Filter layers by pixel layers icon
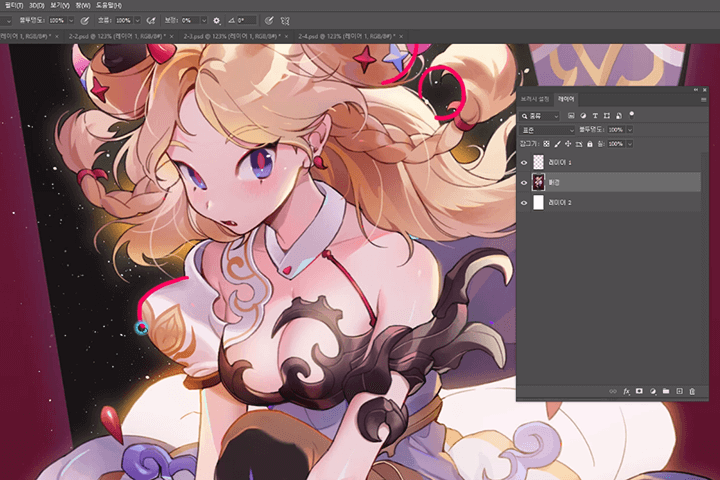 (x=571, y=116)
